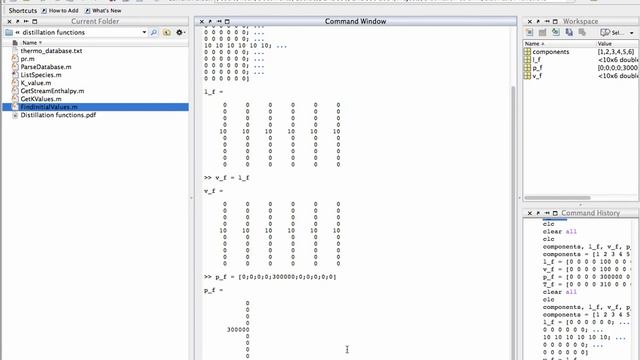Select thermo_database.txt in Current Folder

pos(51,51)
